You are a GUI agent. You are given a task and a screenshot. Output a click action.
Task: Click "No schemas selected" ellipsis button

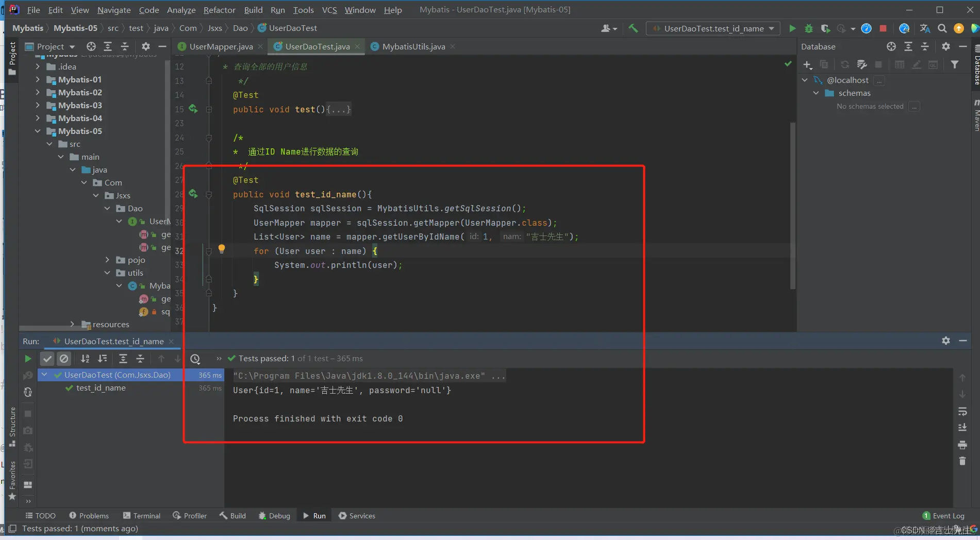click(x=914, y=106)
